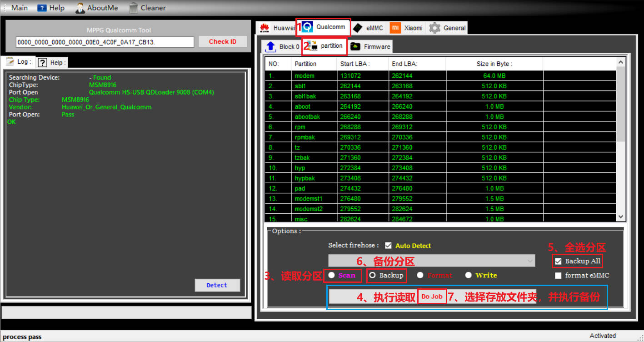
Task: Click the Block 0 upload arrow icon
Action: click(271, 46)
